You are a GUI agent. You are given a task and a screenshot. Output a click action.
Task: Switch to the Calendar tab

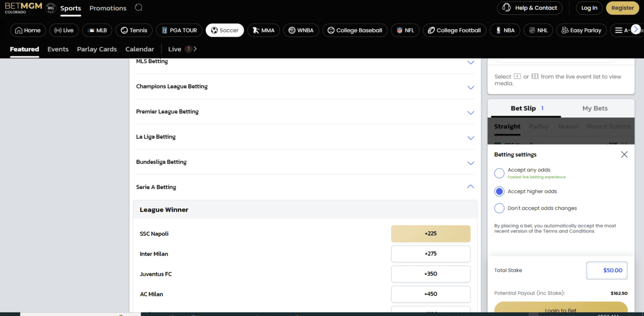pyautogui.click(x=140, y=49)
